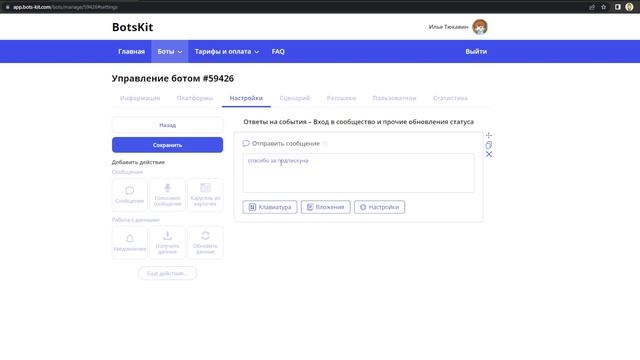Screen dimensions: 640x360
Task: Open the FAQ page
Action: point(278,51)
